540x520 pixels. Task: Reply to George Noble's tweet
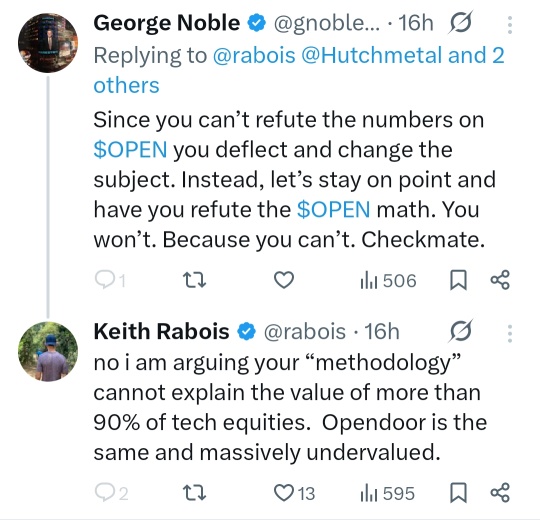coord(110,280)
